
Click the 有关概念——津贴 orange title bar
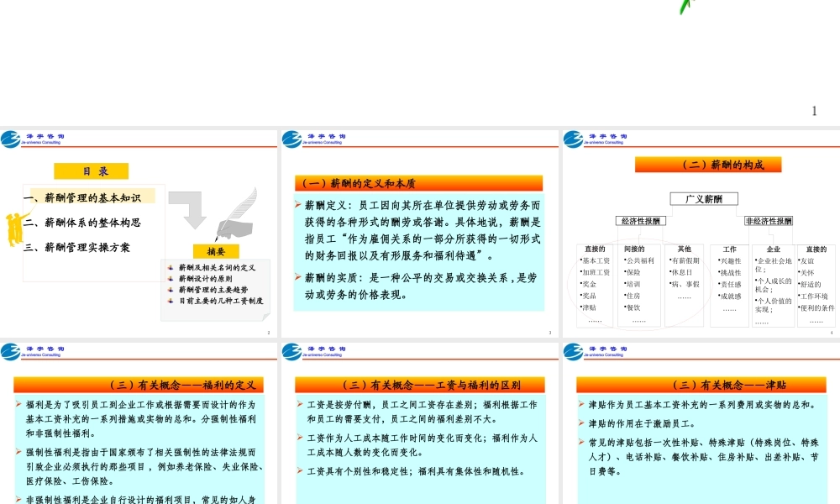(x=701, y=385)
